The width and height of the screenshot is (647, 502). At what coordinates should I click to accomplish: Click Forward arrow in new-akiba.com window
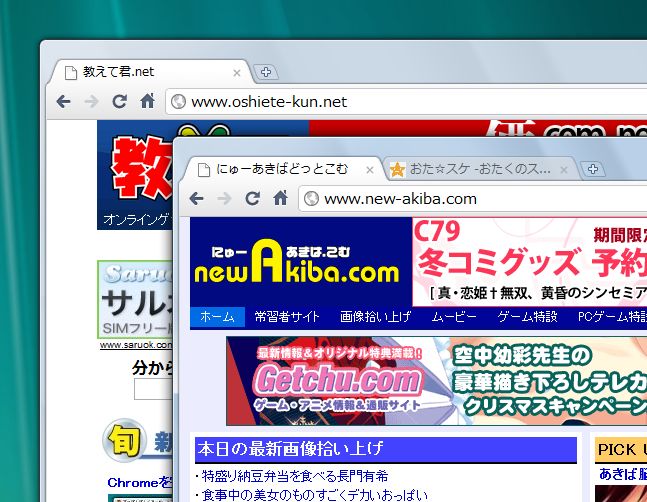(224, 199)
